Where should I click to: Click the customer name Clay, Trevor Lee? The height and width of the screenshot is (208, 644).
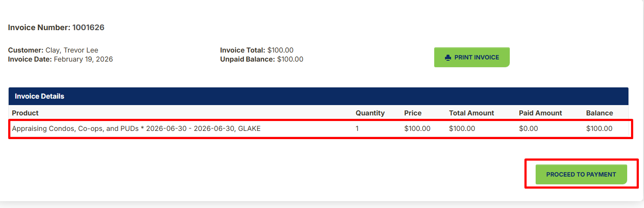click(72, 50)
